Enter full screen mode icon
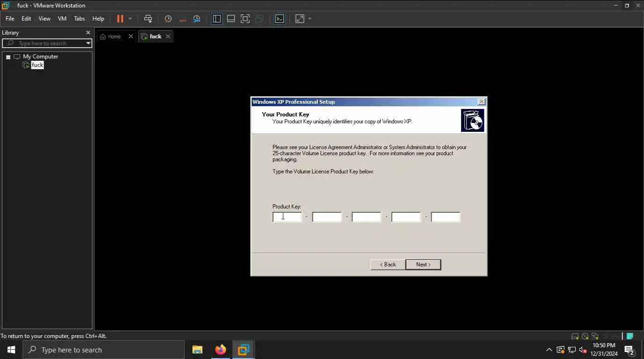 tap(245, 19)
